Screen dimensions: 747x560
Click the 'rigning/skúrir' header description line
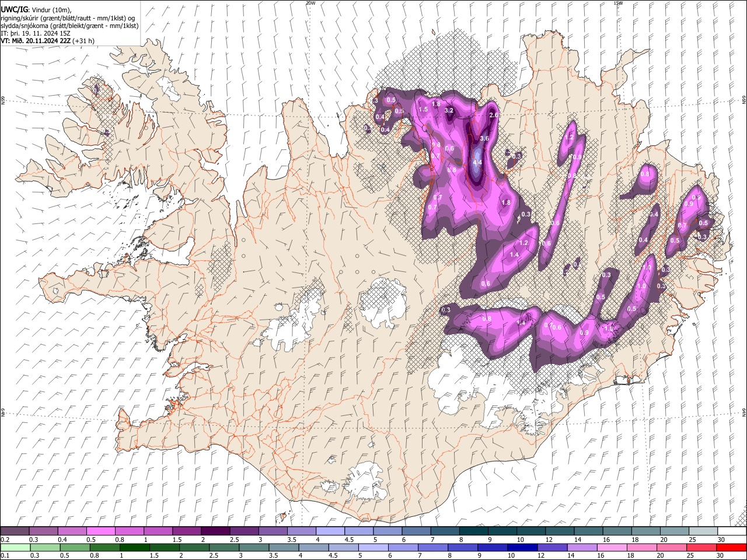click(68, 18)
